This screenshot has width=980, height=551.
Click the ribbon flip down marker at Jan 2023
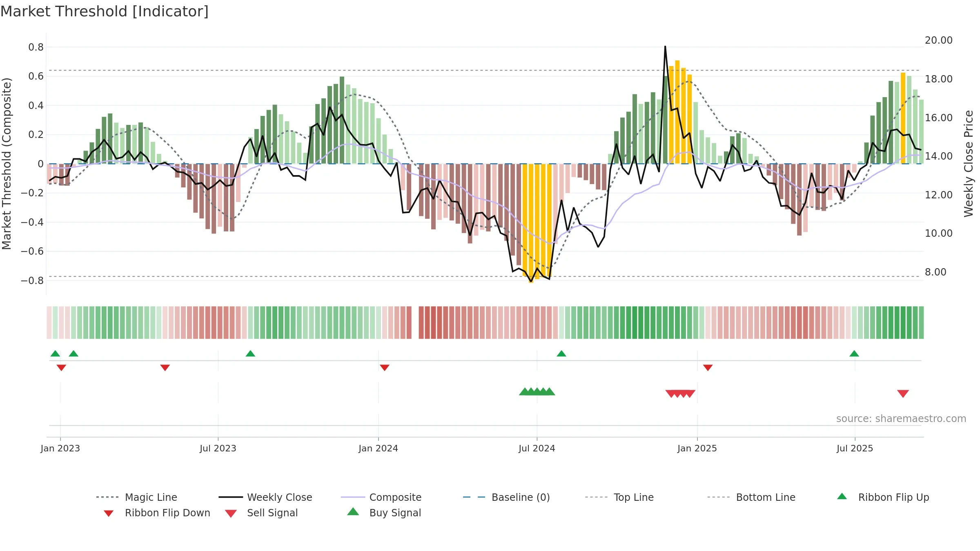[x=61, y=368]
